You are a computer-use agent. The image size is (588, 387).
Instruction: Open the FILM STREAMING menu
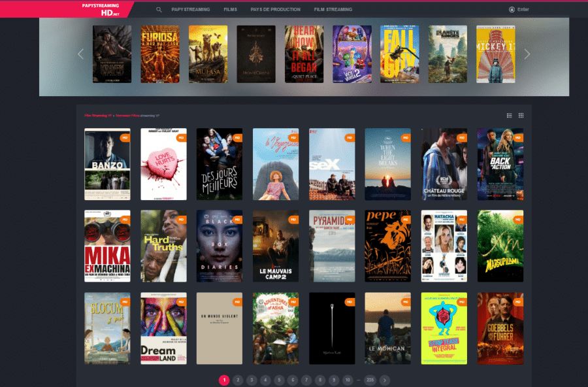(333, 9)
